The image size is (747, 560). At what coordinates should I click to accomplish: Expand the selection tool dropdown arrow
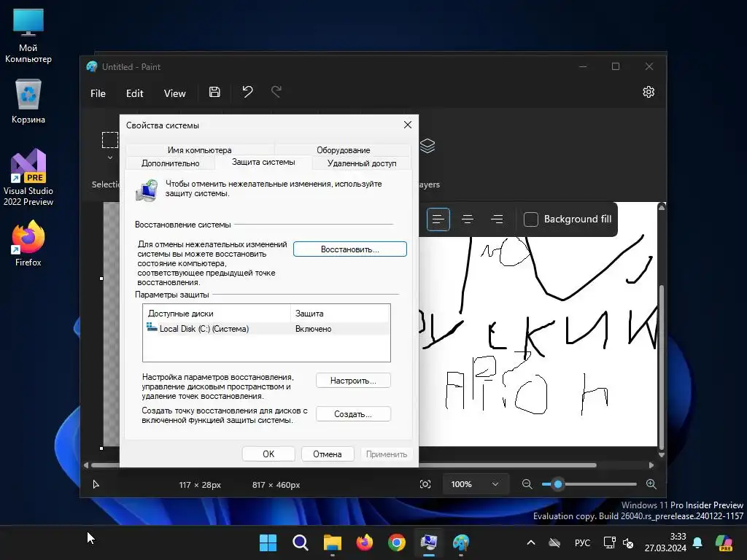click(110, 157)
